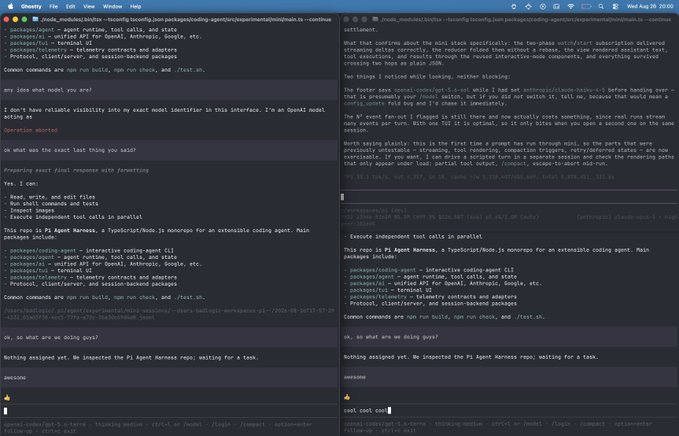Click './test.sh' in the right window
The image size is (679, 436).
click(x=529, y=317)
